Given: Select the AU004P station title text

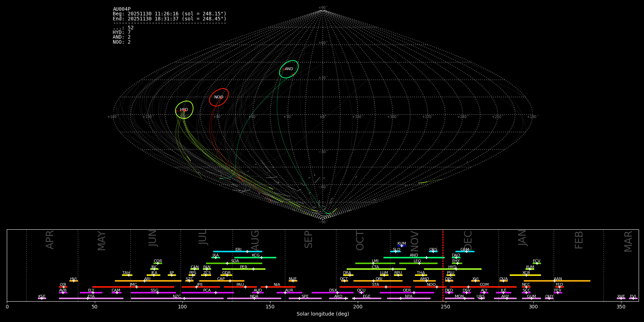Looking at the screenshot, I should click(122, 9).
